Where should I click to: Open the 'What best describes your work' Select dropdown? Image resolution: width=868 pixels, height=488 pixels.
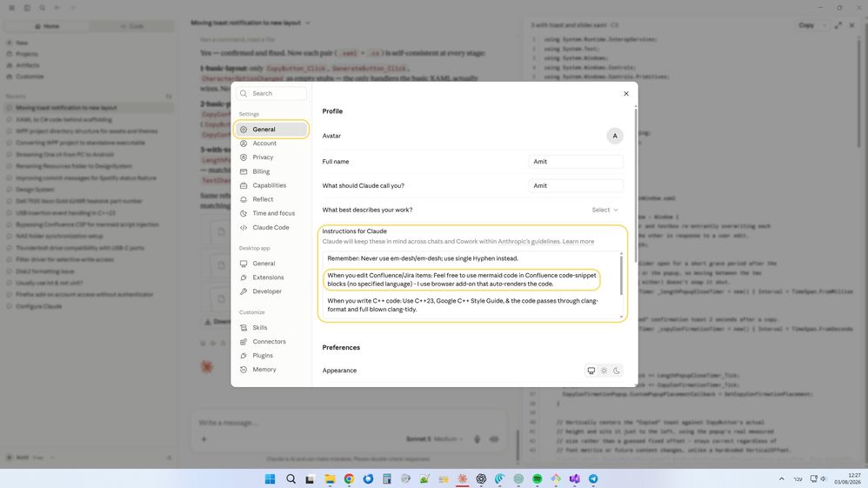pyautogui.click(x=604, y=210)
